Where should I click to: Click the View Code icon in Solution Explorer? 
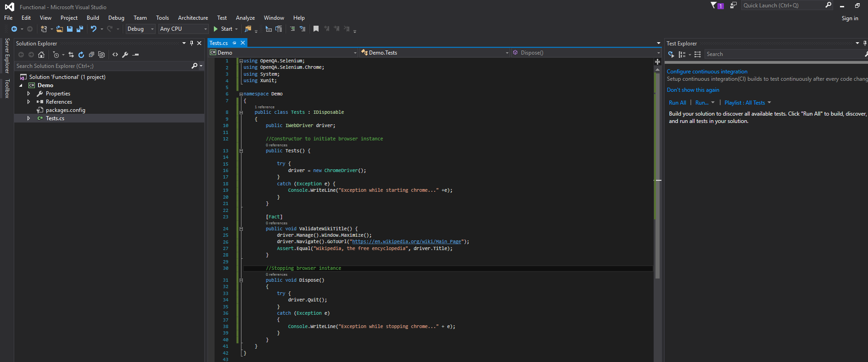click(x=115, y=55)
